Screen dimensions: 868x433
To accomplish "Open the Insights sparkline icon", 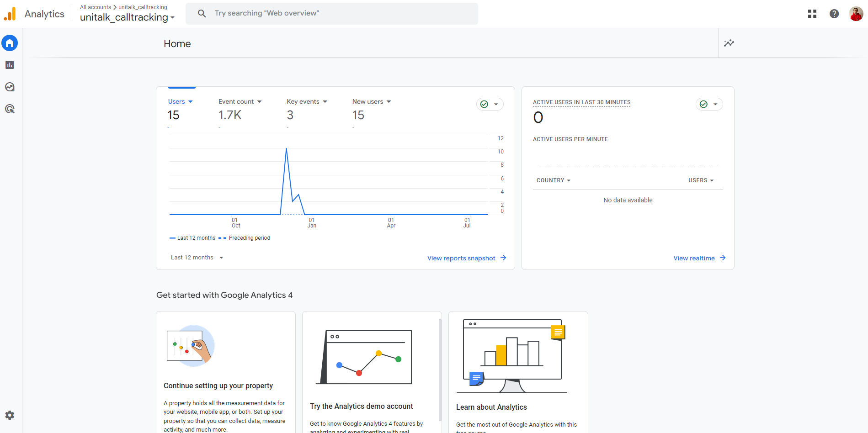I will (729, 43).
